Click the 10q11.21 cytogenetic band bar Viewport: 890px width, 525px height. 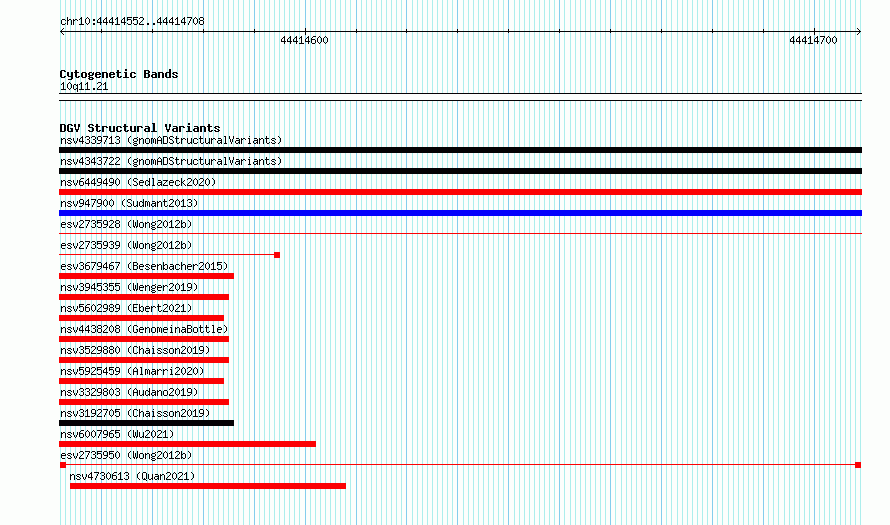click(x=460, y=97)
